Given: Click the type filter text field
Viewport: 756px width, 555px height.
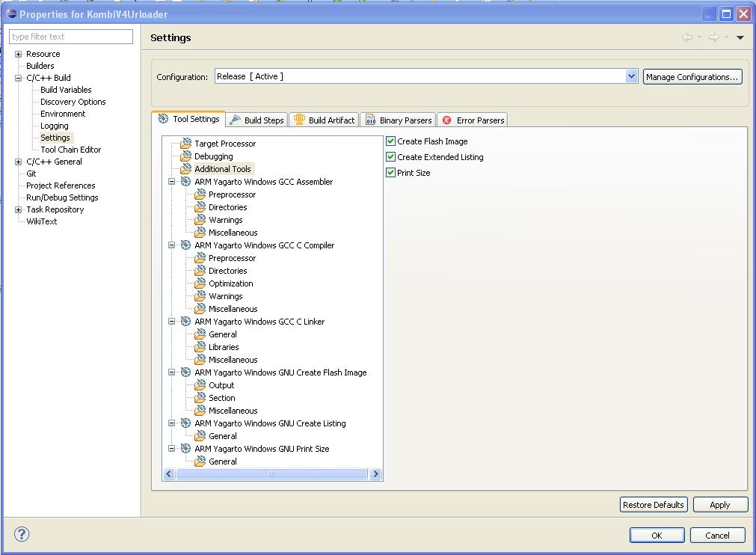Looking at the screenshot, I should tap(71, 37).
